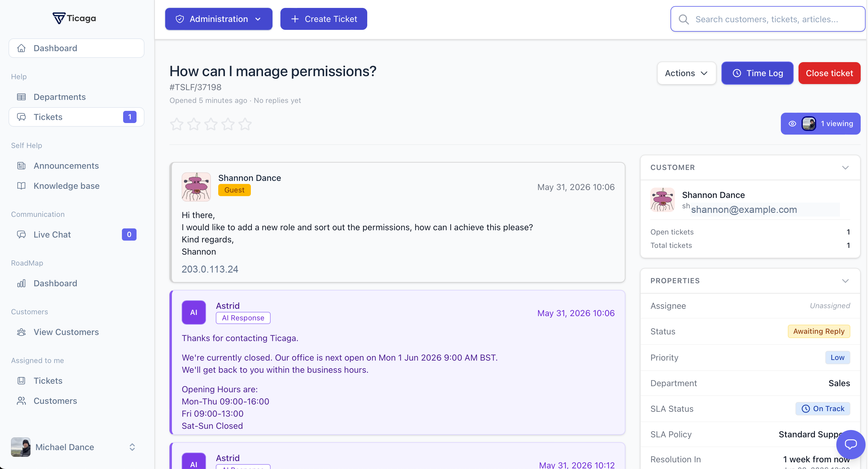Click Michael Dance's profile photo
The image size is (868, 469).
[20, 447]
